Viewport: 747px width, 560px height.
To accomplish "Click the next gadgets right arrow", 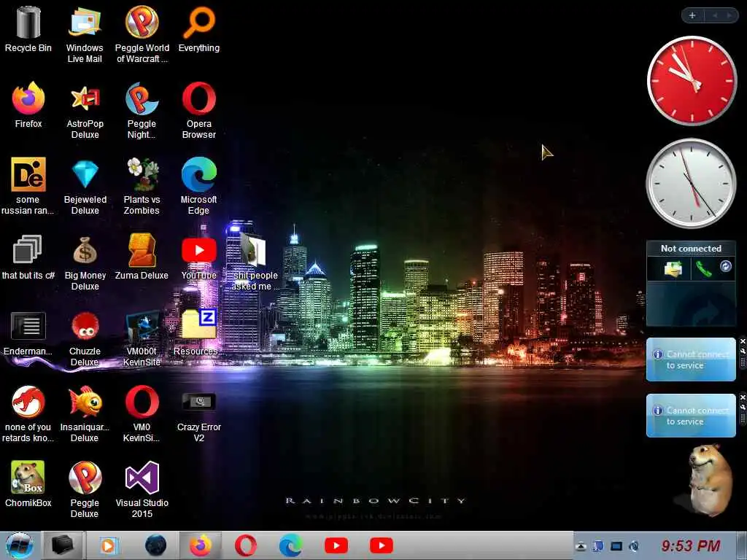I will click(x=729, y=15).
